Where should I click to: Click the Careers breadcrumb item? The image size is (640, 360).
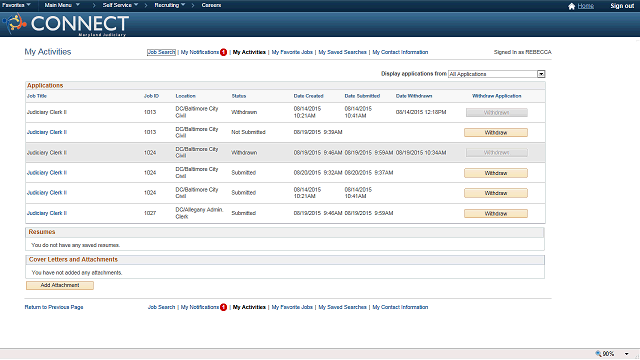click(x=211, y=5)
